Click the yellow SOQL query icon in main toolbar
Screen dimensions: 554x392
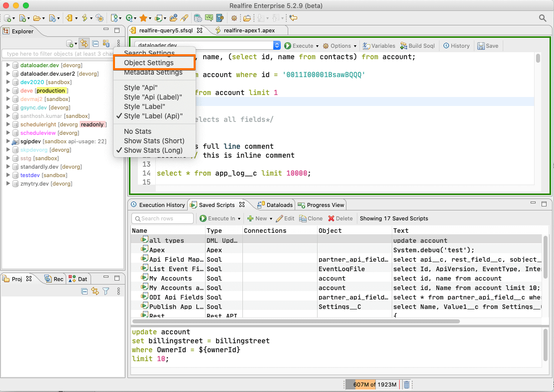(x=69, y=17)
